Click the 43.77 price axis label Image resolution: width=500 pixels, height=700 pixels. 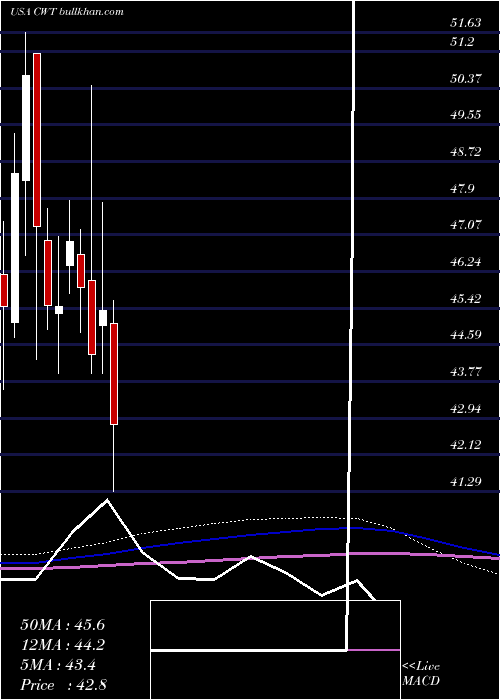pyautogui.click(x=465, y=371)
